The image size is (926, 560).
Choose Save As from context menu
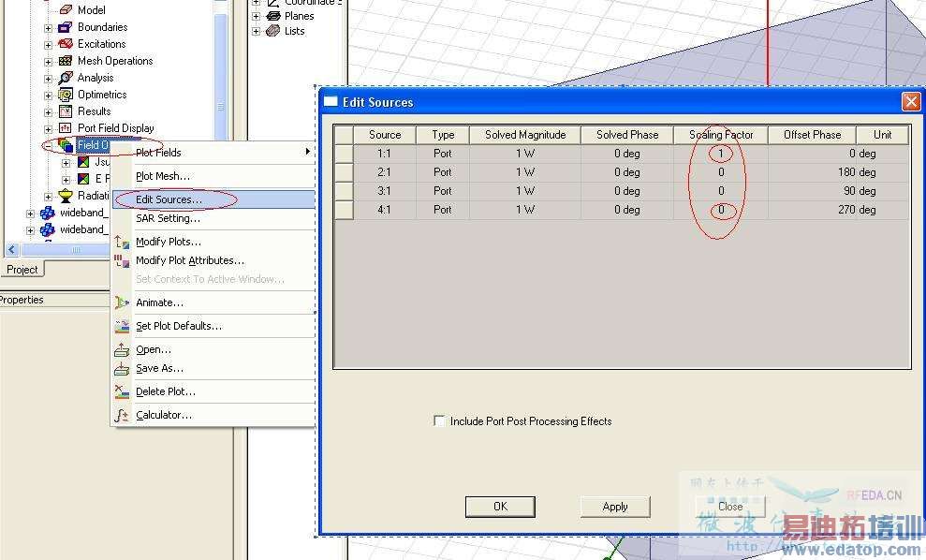click(213, 369)
